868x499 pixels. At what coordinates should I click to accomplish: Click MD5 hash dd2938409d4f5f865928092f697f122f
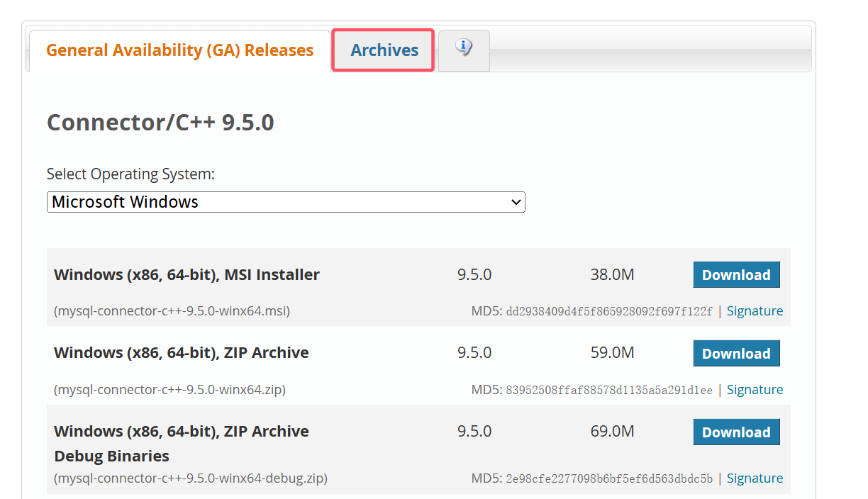pos(609,312)
